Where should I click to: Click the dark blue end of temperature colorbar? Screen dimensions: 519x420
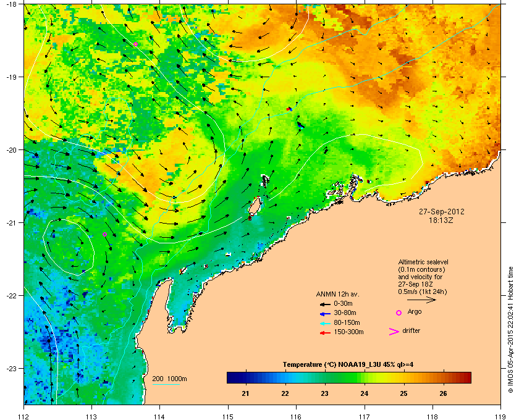[x=232, y=377]
